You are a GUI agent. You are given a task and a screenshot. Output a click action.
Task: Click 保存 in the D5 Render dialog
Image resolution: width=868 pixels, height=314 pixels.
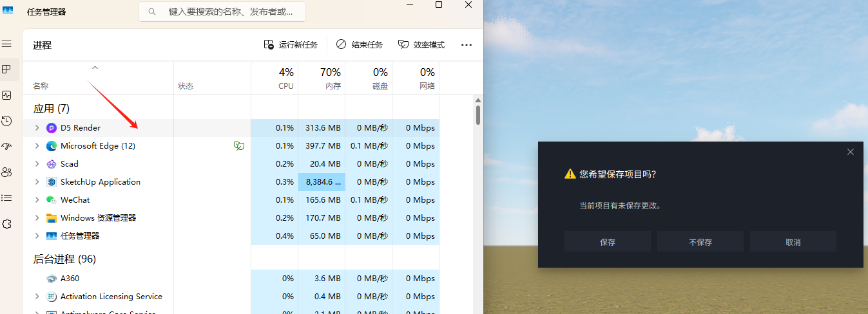608,242
